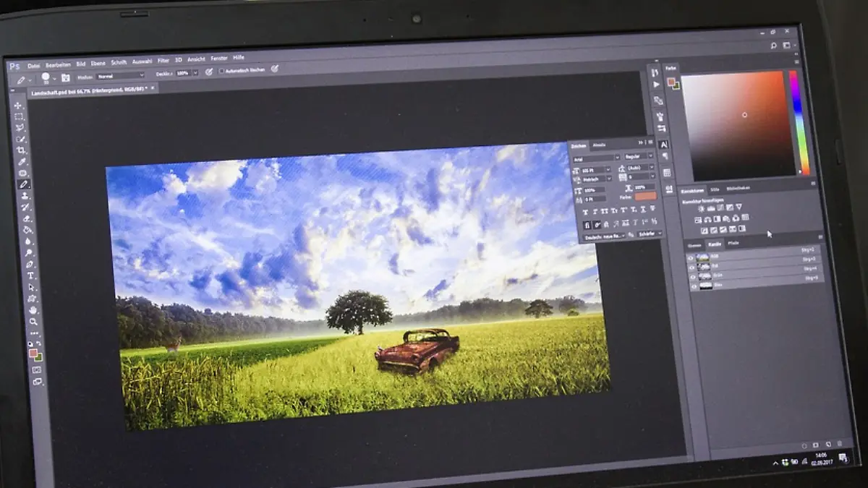Select the Horizontal Type tool
Screen dimensions: 868x488
click(x=30, y=275)
